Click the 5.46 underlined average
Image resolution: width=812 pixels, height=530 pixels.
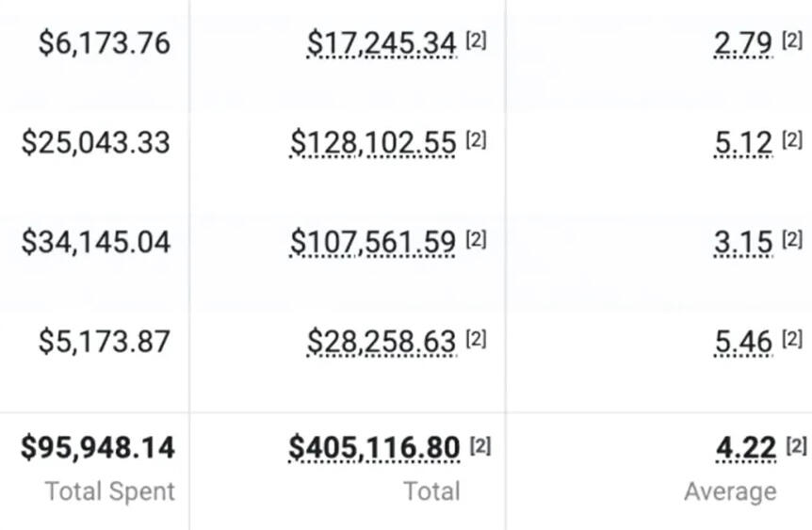click(x=743, y=342)
